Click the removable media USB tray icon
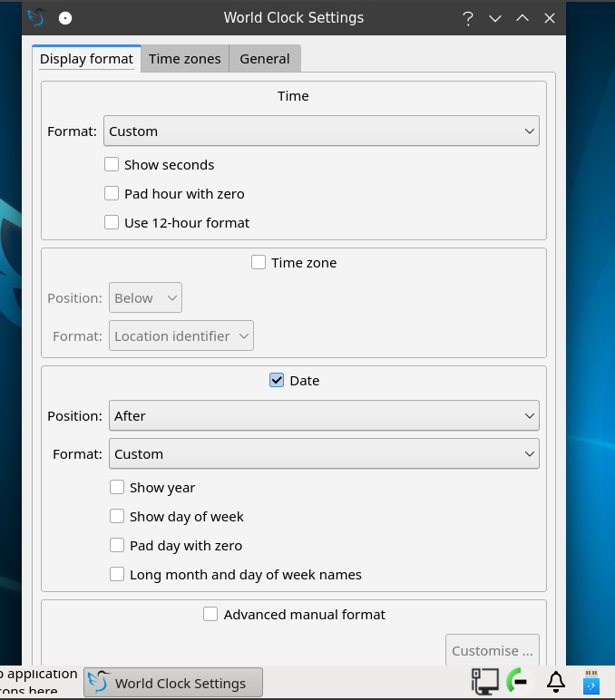This screenshot has width=615, height=700. tap(591, 682)
